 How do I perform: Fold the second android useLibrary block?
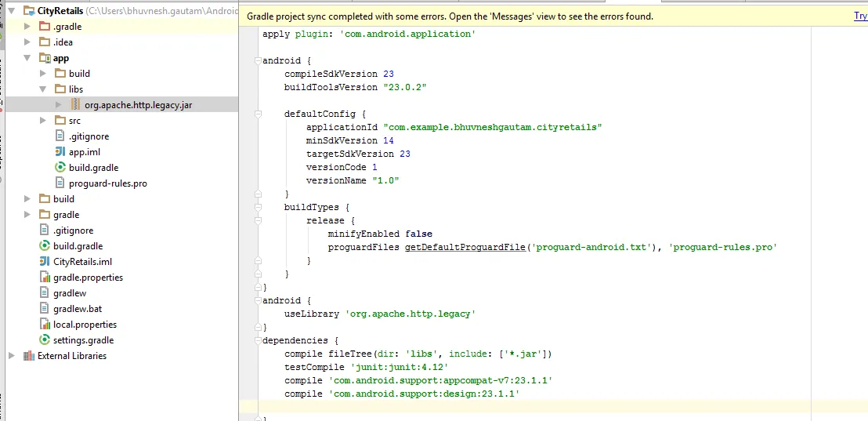pyautogui.click(x=258, y=300)
